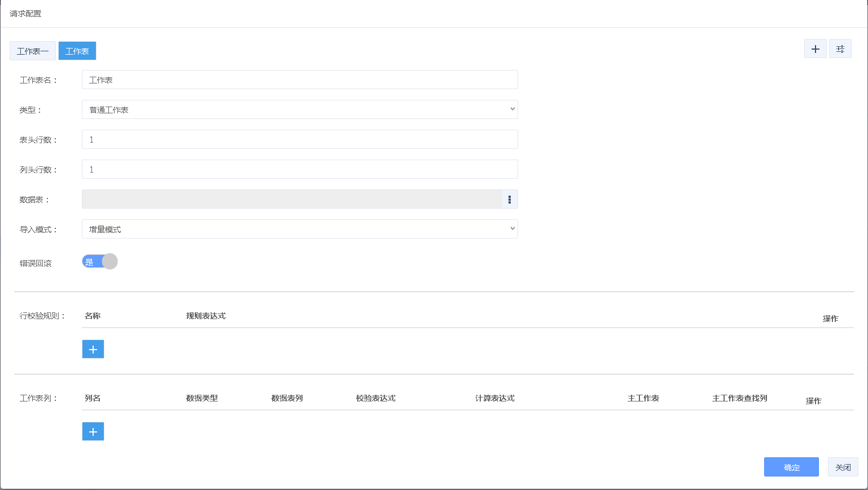Add a new worksheet with top-right plus icon
This screenshot has height=490, width=868.
(x=815, y=49)
